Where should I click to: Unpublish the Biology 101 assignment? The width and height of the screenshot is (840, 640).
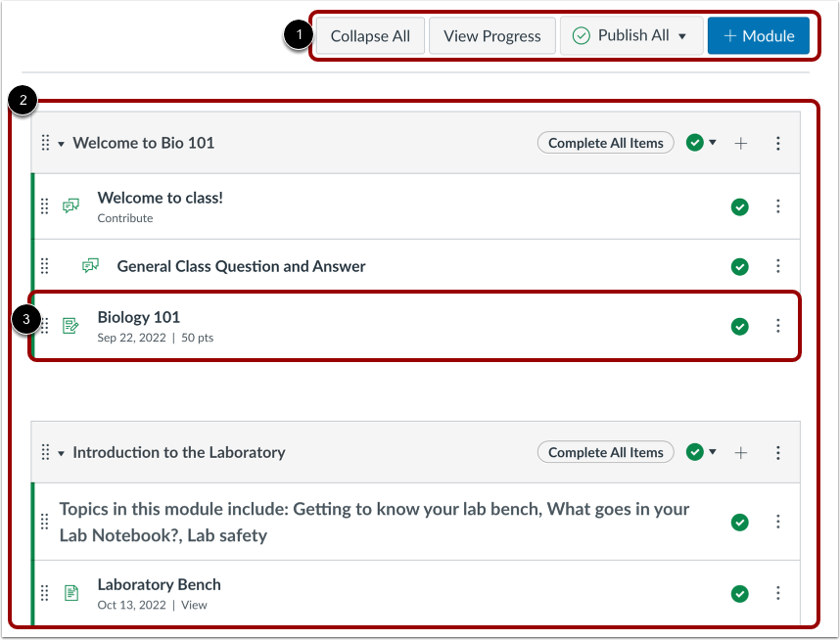[x=740, y=326]
